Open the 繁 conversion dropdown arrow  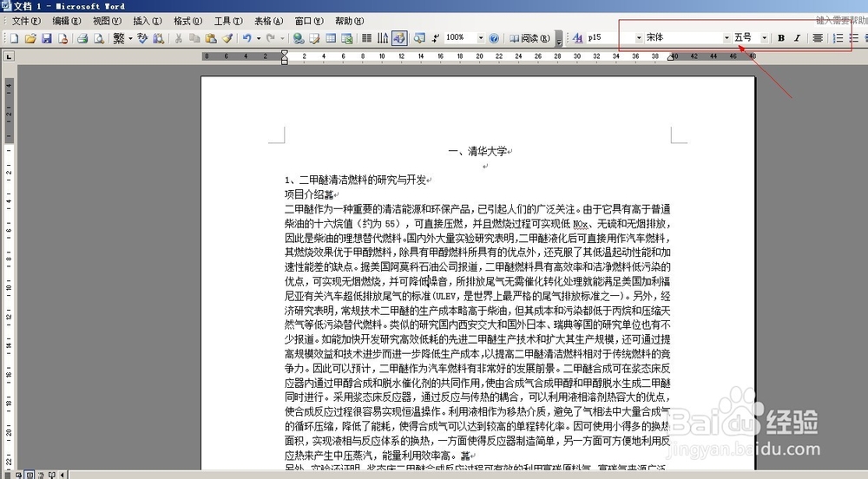coord(131,38)
